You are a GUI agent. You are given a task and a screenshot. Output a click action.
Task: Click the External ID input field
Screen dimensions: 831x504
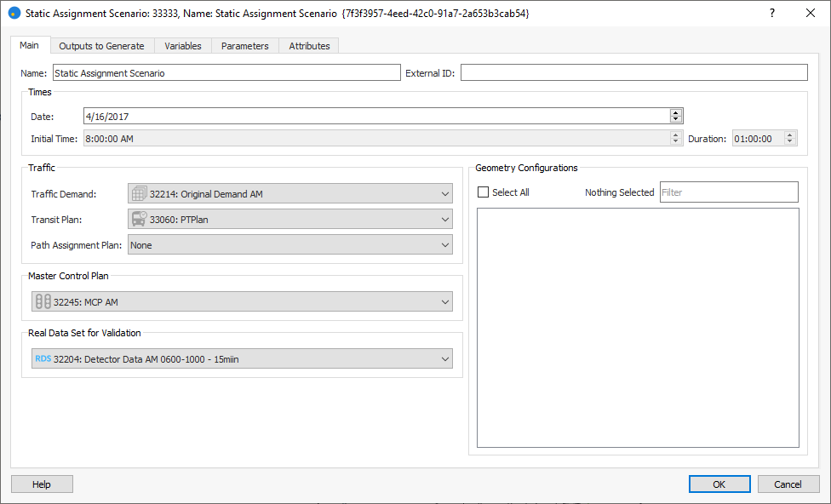pyautogui.click(x=633, y=73)
